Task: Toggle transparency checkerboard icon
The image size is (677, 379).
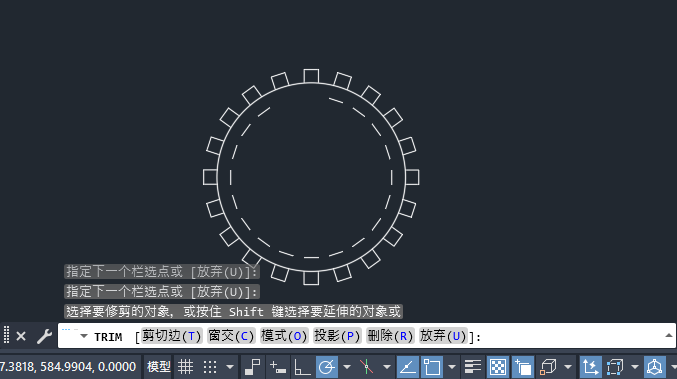Action: click(498, 367)
